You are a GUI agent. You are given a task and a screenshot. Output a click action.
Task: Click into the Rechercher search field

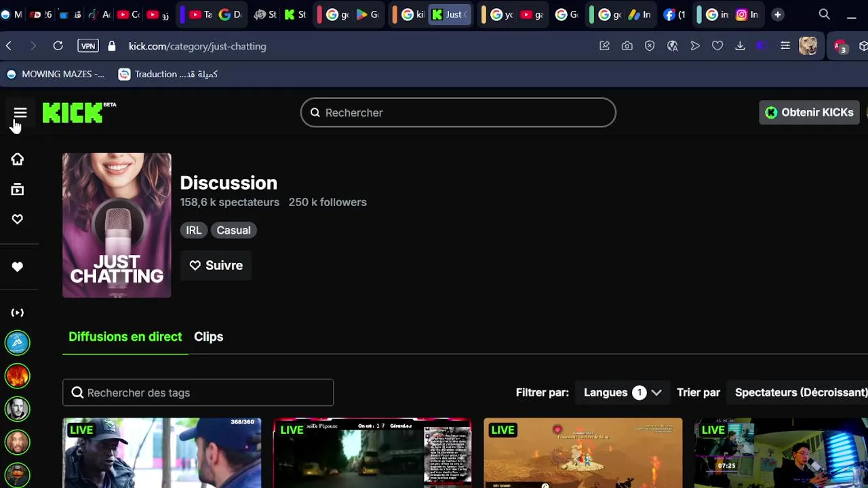pyautogui.click(x=458, y=113)
